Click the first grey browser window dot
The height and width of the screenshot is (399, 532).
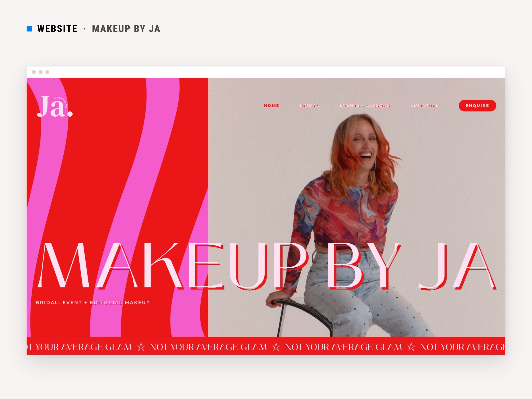(34, 72)
